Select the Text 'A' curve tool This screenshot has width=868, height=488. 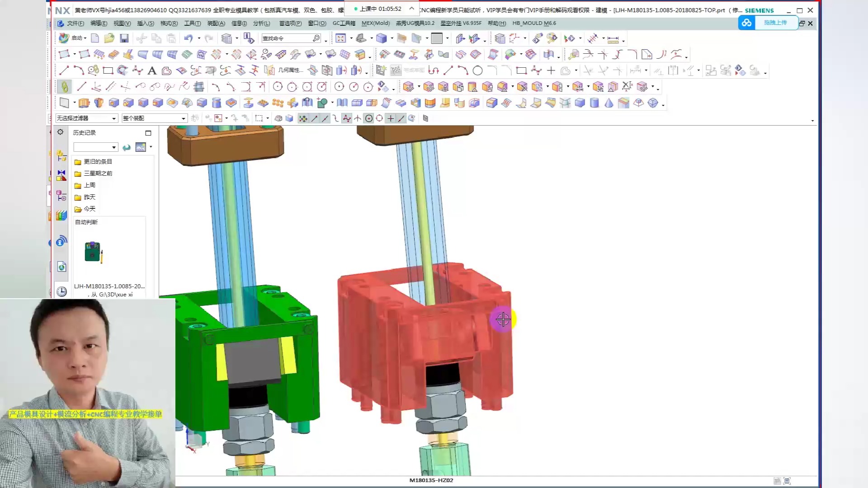152,70
